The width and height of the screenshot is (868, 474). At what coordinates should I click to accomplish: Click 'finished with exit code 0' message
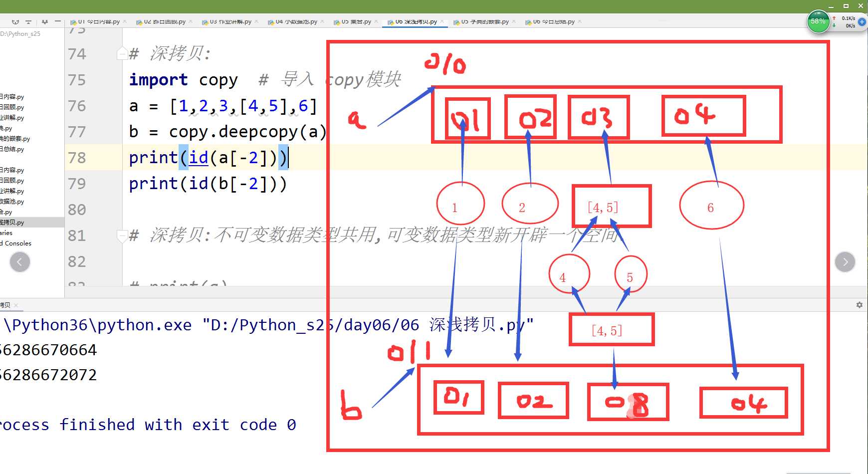(178, 425)
